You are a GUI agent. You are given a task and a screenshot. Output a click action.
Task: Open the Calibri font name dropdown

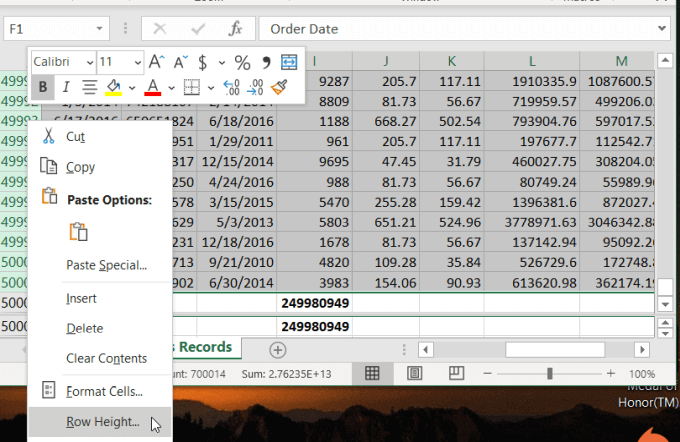pyautogui.click(x=88, y=62)
